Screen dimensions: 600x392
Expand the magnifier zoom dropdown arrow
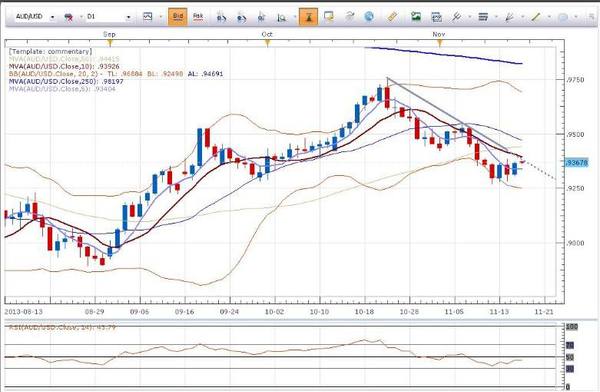294,17
